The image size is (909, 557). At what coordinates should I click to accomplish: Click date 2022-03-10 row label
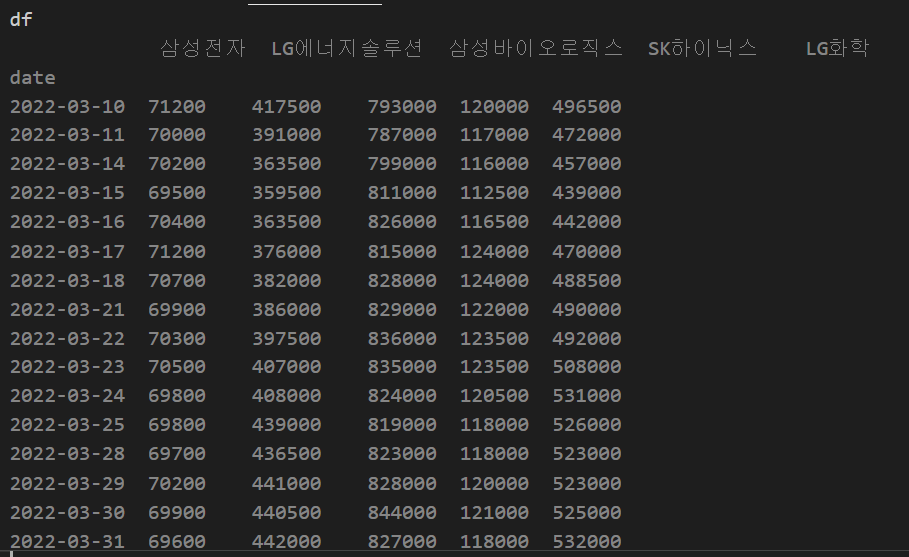(67, 107)
